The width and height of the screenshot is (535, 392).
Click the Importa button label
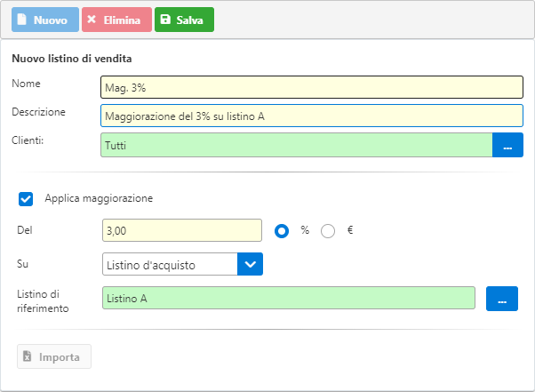pyautogui.click(x=60, y=357)
